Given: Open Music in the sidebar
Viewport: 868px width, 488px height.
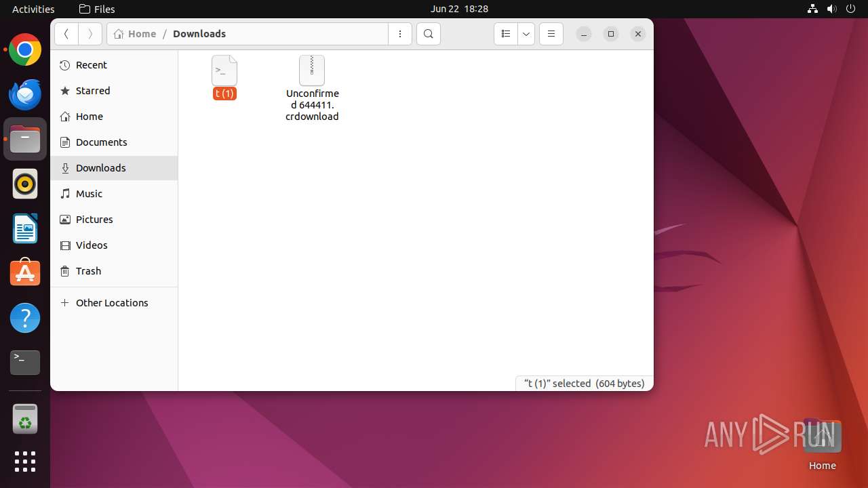Looking at the screenshot, I should (114, 194).
